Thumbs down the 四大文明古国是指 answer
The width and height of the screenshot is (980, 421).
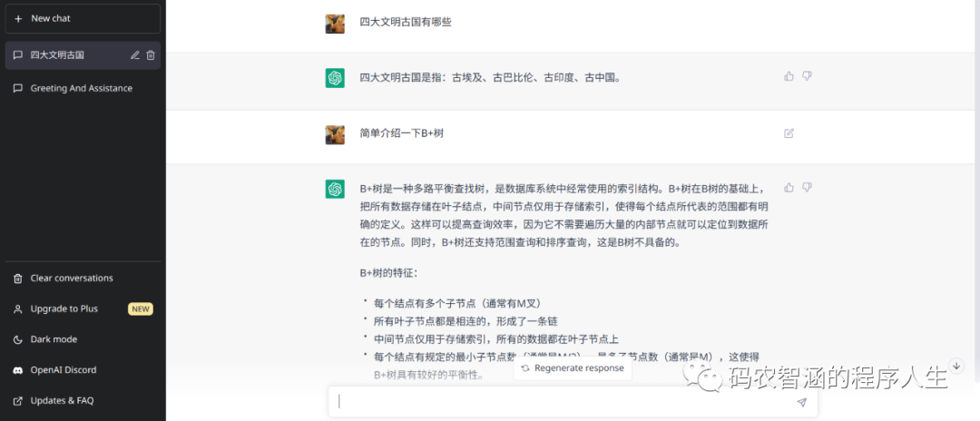tap(807, 76)
